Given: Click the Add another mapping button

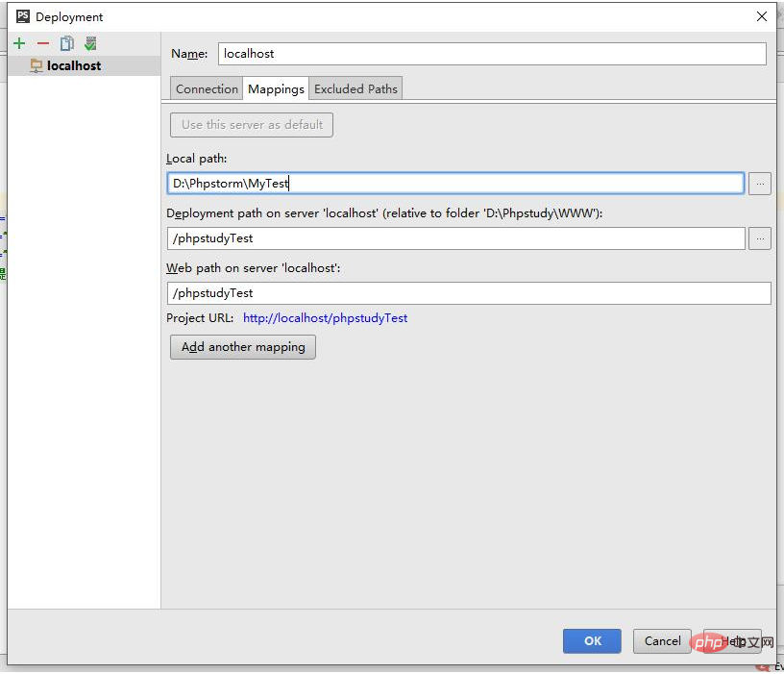Looking at the screenshot, I should (243, 347).
